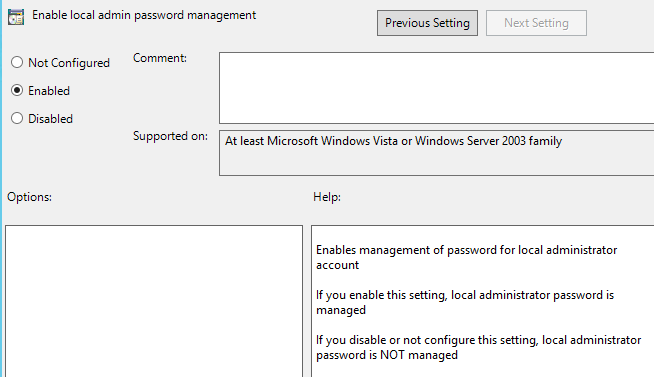Click the 'If you disable or not configure' paragraph
The width and height of the screenshot is (654, 377).
[478, 347]
